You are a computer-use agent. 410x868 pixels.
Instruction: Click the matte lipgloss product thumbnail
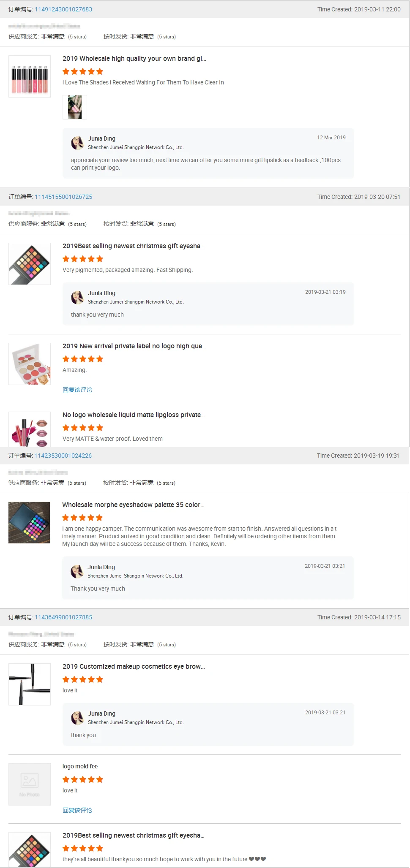(x=30, y=429)
